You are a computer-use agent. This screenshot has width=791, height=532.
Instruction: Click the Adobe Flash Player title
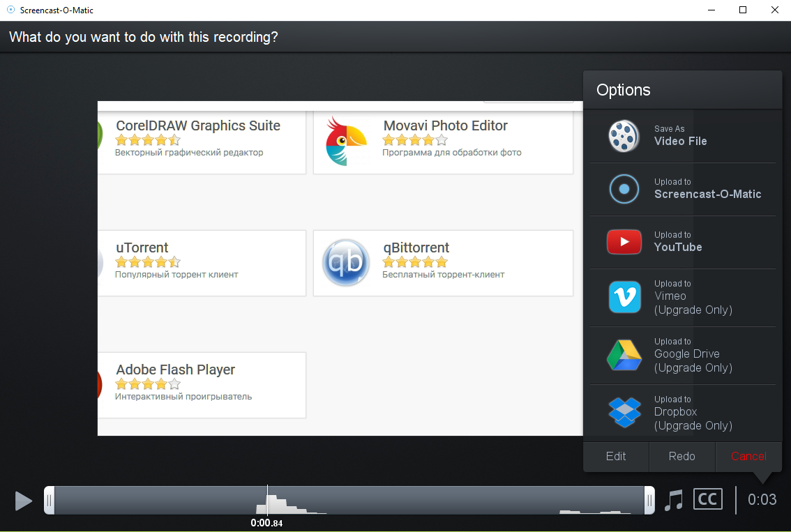[x=176, y=370]
